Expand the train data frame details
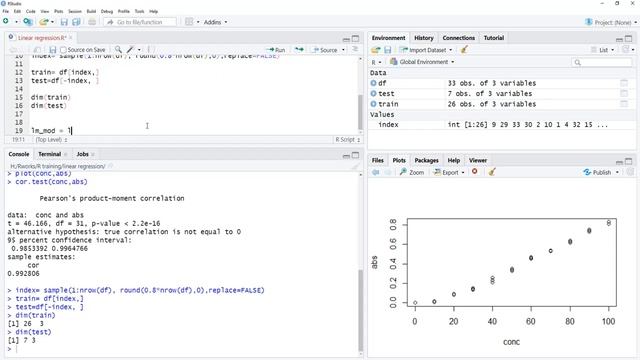This screenshot has width=640, height=360. (x=373, y=104)
